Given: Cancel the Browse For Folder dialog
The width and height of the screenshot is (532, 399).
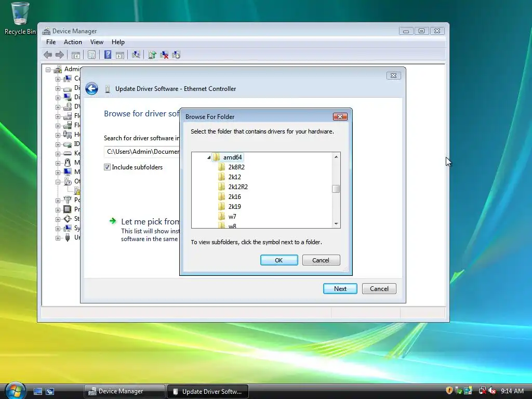Looking at the screenshot, I should tap(321, 260).
